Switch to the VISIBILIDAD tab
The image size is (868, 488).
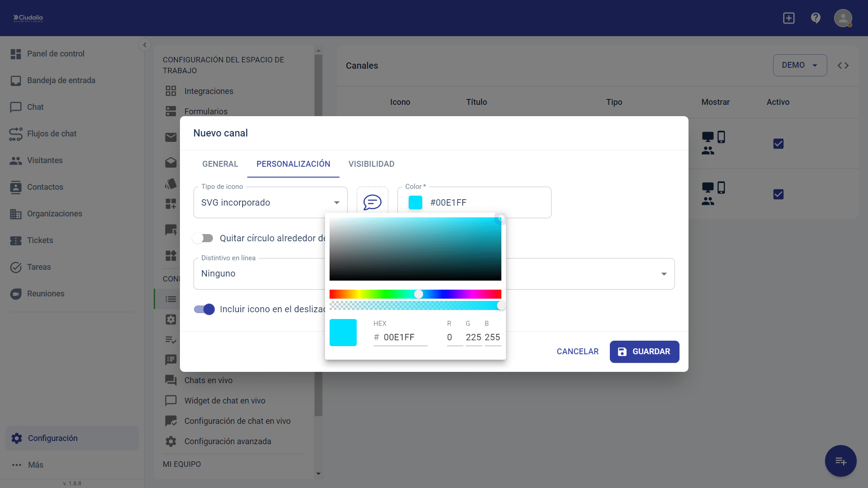point(371,164)
